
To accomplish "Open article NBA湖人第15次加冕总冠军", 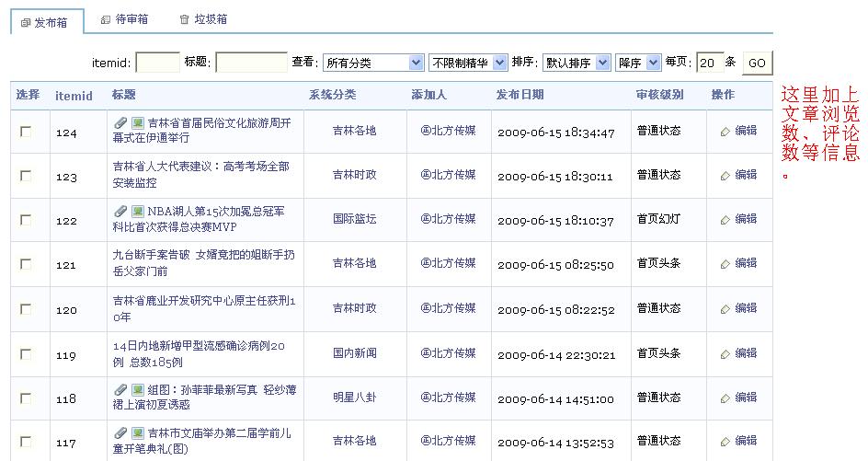I will 199,219.
